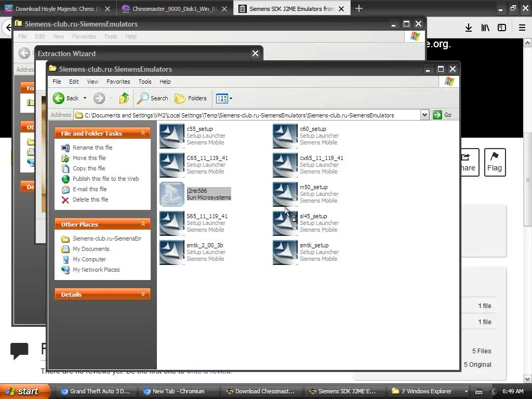Open the 7 Windows Explorer taskbar group
The width and height of the screenshot is (532, 399).
(x=426, y=391)
